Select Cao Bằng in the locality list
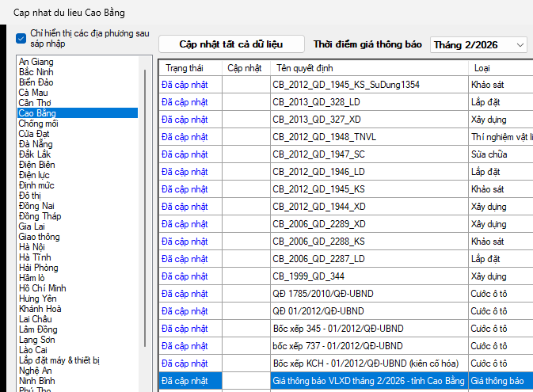Screen dimensions: 533x392 point(37,113)
